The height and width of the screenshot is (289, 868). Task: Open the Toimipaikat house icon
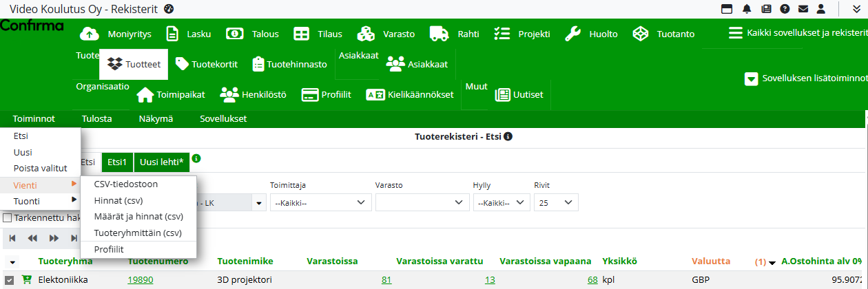pos(145,95)
